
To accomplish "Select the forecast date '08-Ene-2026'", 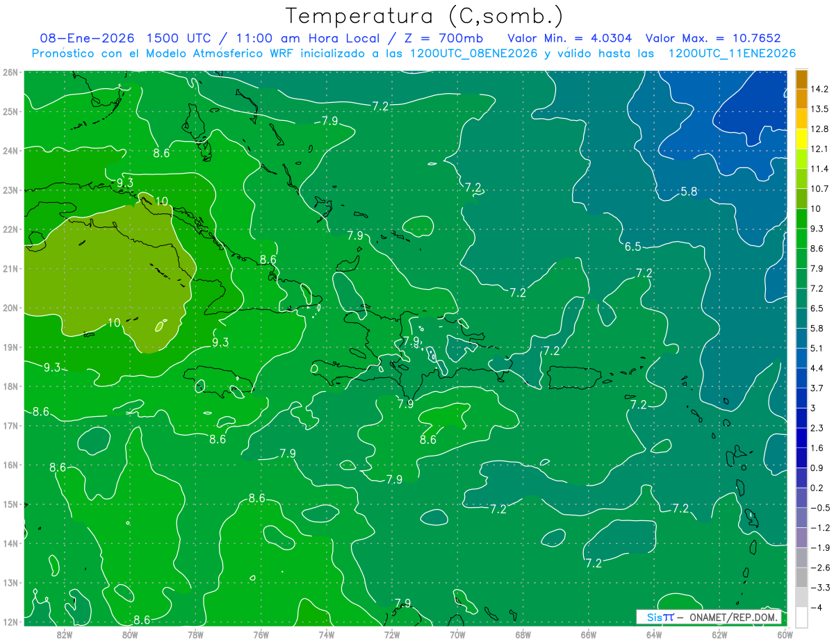I will pyautogui.click(x=86, y=38).
